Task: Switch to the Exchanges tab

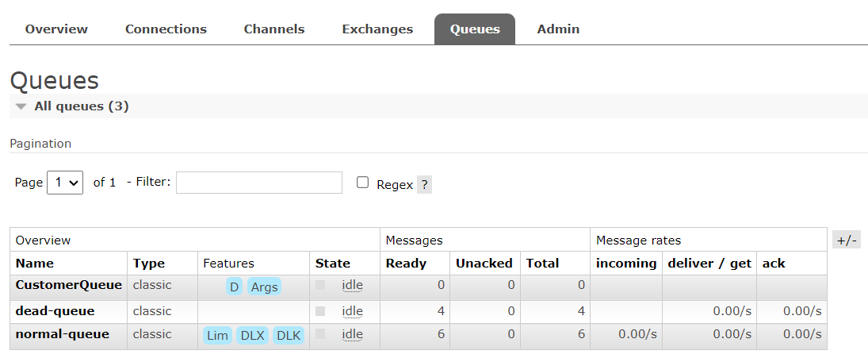Action: pyautogui.click(x=377, y=29)
